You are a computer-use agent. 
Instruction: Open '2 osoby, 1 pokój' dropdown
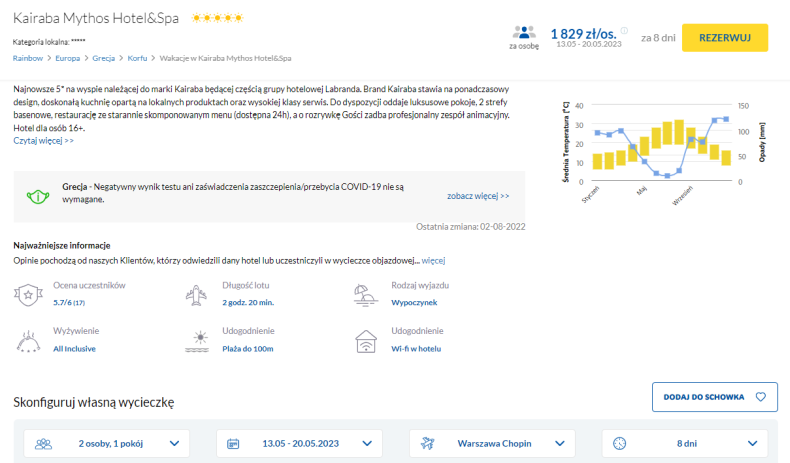tap(107, 443)
